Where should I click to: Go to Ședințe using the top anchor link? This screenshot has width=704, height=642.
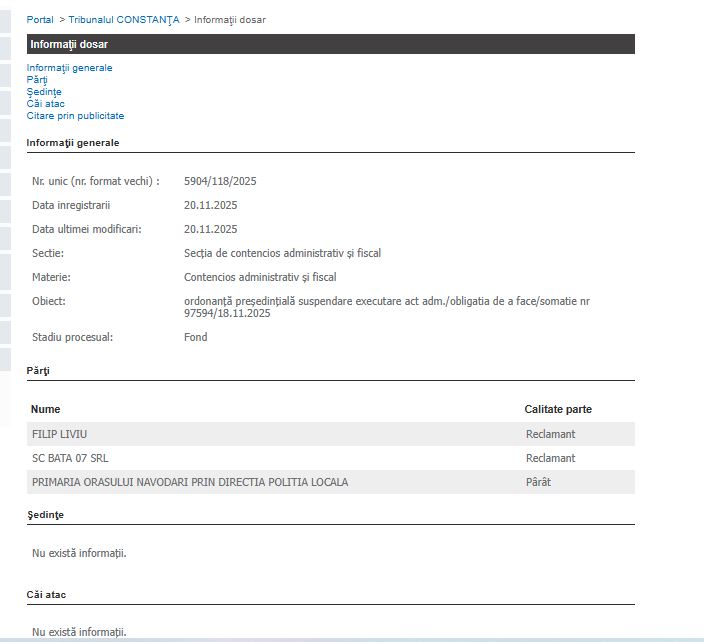click(44, 92)
